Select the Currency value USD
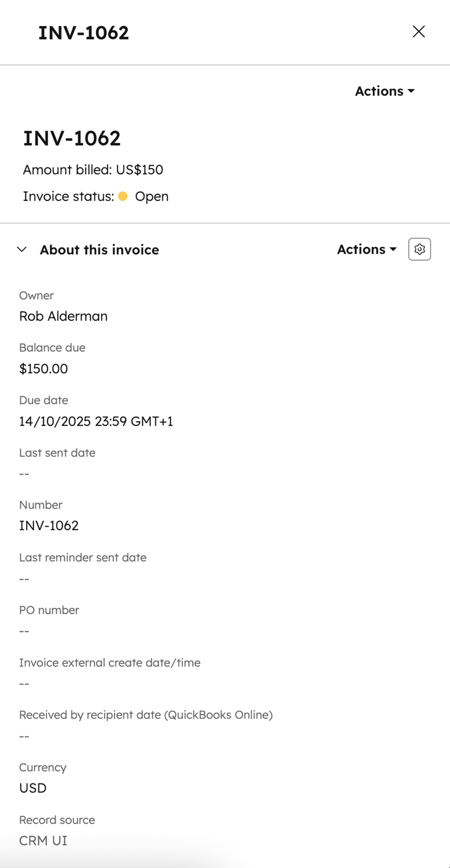 point(31,788)
